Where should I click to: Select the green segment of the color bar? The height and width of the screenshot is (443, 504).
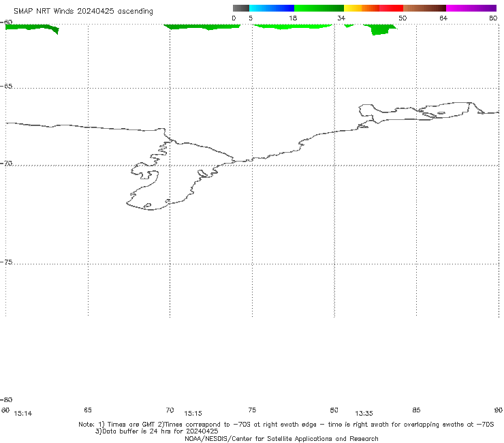tap(319, 8)
